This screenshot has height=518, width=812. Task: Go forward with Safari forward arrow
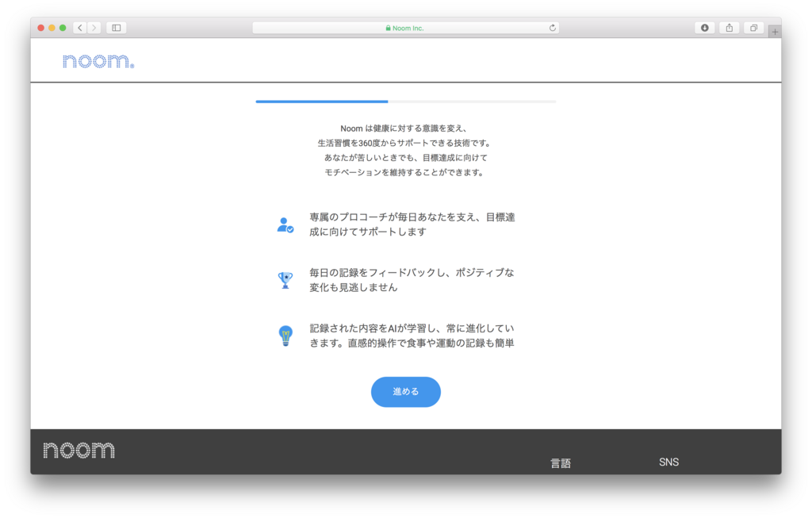[94, 28]
